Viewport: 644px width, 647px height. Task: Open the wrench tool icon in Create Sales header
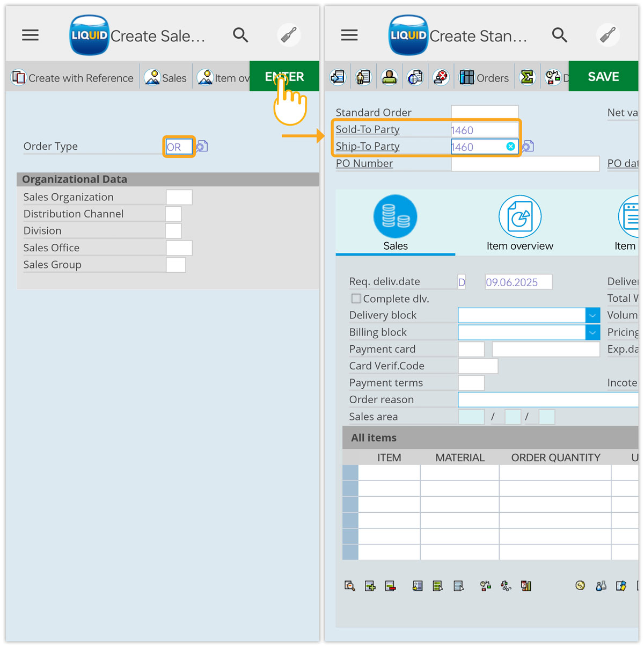(x=289, y=35)
